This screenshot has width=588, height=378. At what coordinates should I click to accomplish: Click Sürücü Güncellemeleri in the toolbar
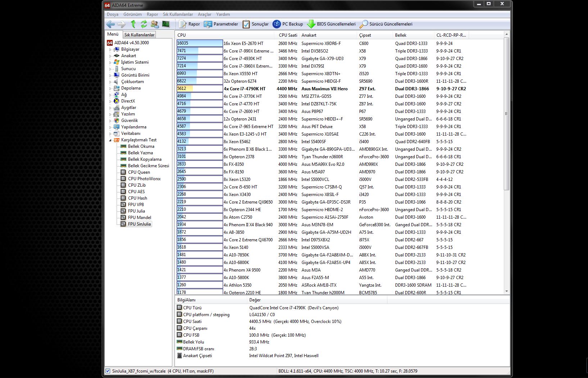(x=386, y=24)
